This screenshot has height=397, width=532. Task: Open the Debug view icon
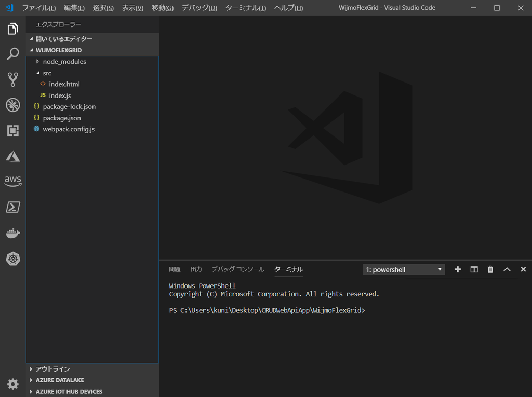tap(13, 105)
